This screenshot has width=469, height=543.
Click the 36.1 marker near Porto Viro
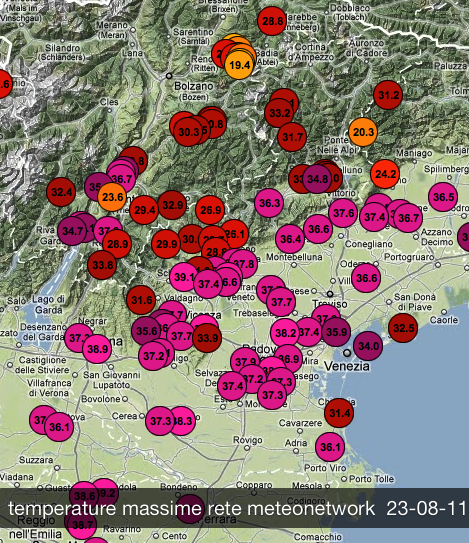(330, 447)
